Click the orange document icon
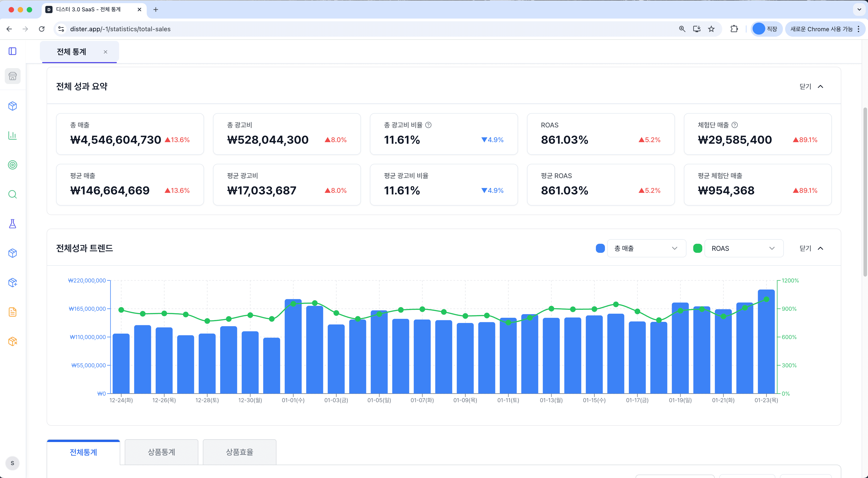 click(12, 312)
